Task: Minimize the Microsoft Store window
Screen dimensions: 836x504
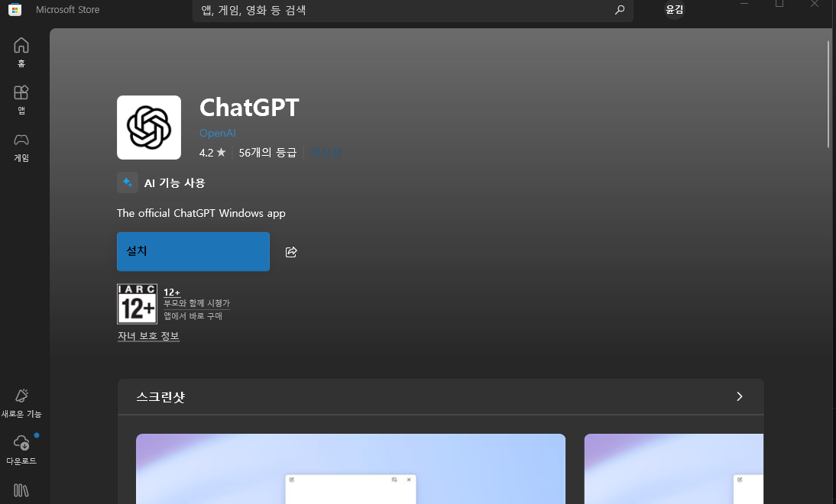Action: [x=744, y=5]
